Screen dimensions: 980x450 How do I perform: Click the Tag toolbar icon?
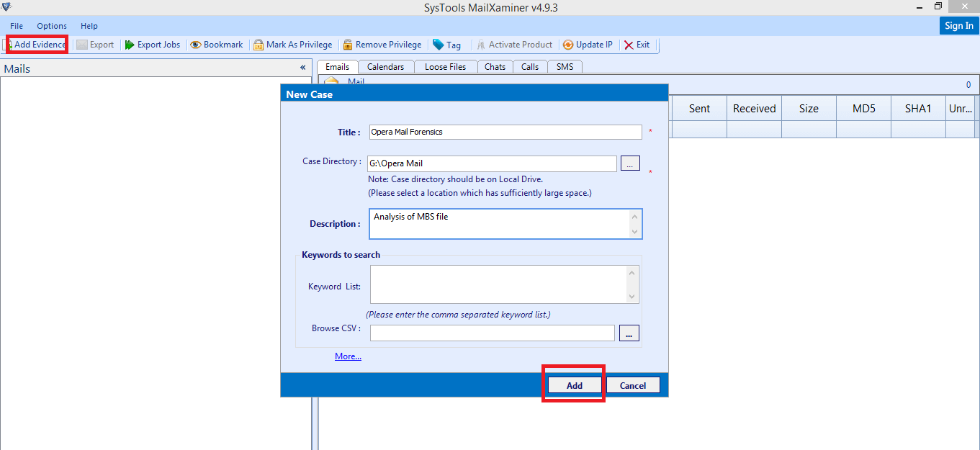click(438, 45)
